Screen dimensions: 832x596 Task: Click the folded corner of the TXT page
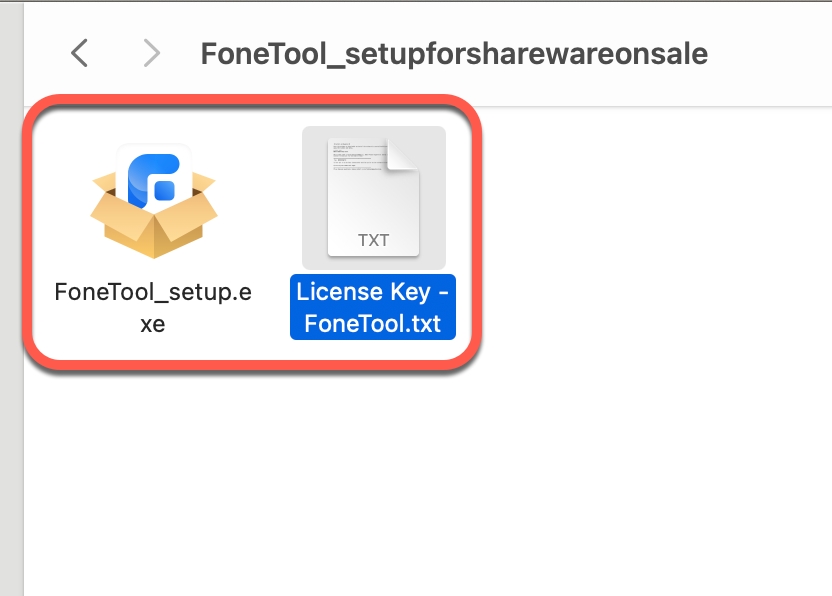(x=403, y=155)
